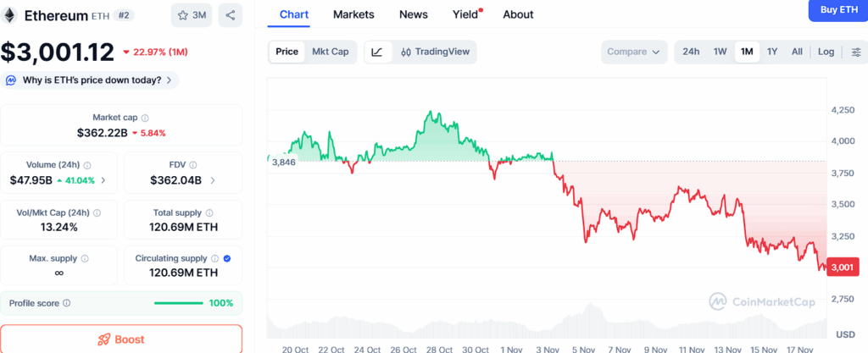Toggle Log scale on chart

click(x=826, y=52)
